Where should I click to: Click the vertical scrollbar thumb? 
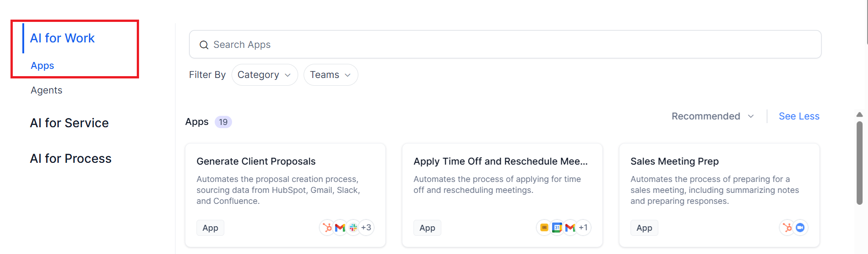pos(859,163)
